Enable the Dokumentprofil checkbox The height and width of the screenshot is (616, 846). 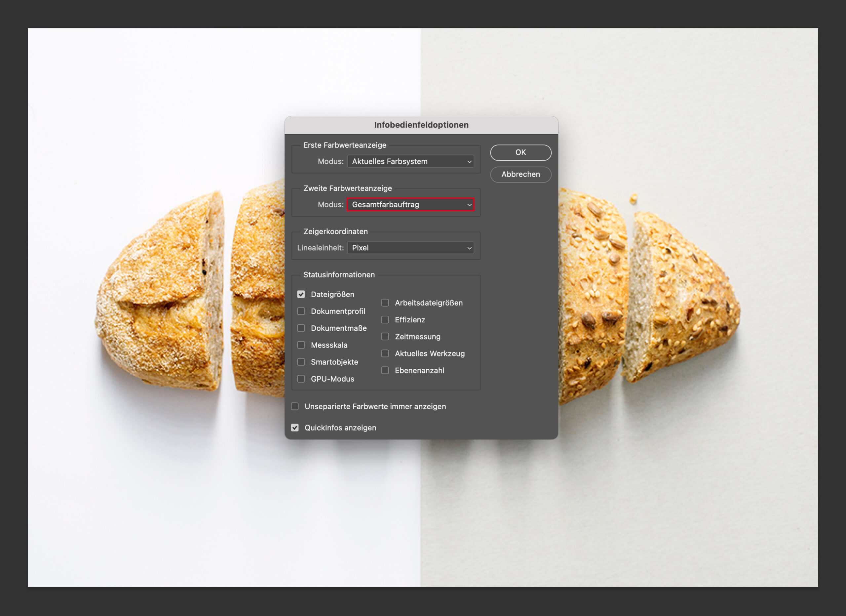pyautogui.click(x=301, y=311)
